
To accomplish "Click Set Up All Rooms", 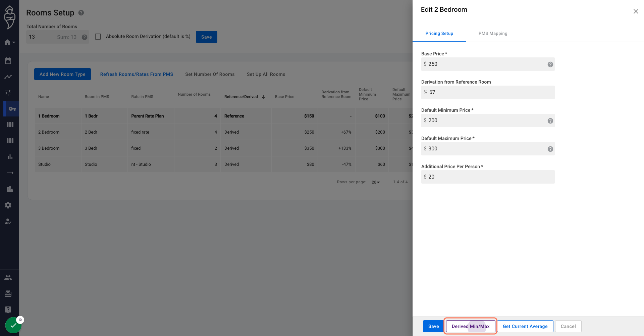I will tap(266, 74).
